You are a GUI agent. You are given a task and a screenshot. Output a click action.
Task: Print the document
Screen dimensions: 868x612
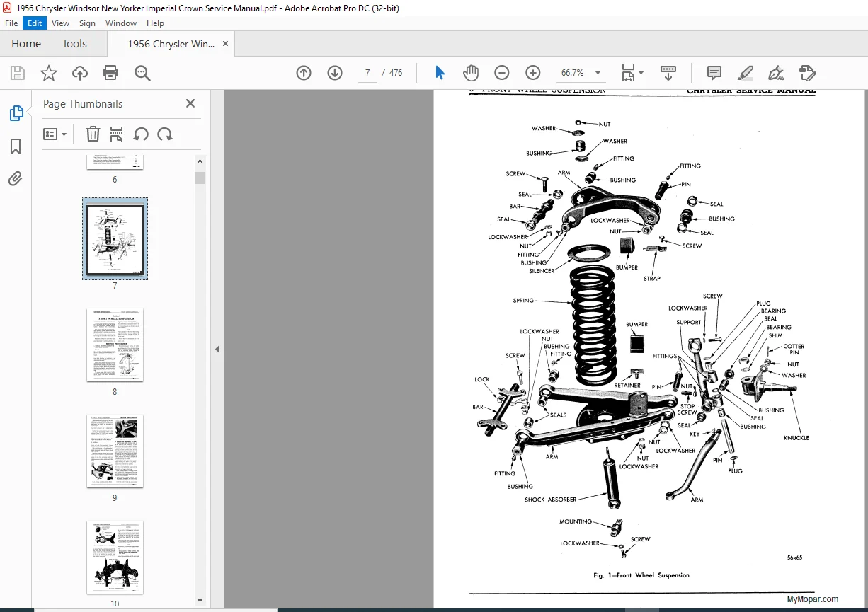coord(110,73)
